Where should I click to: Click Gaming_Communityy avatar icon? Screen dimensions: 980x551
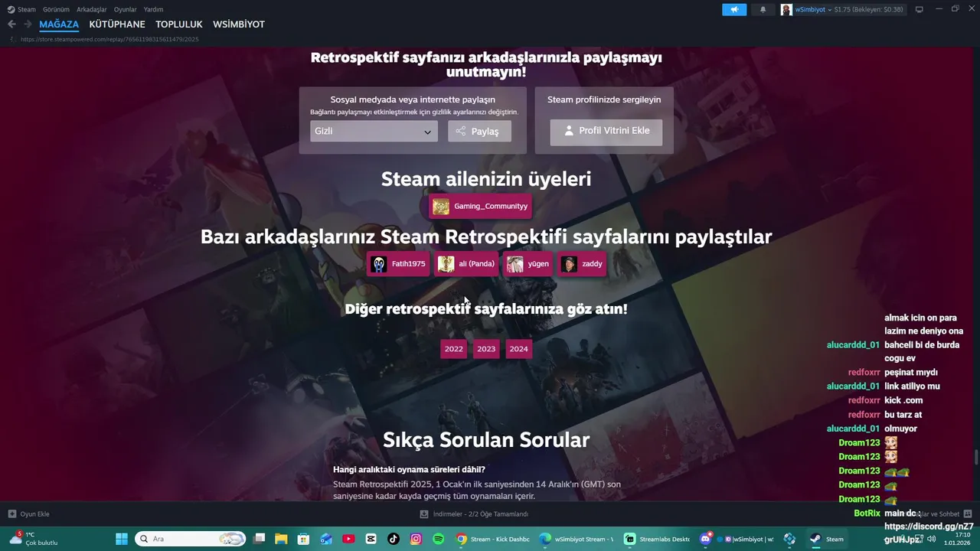(x=441, y=207)
